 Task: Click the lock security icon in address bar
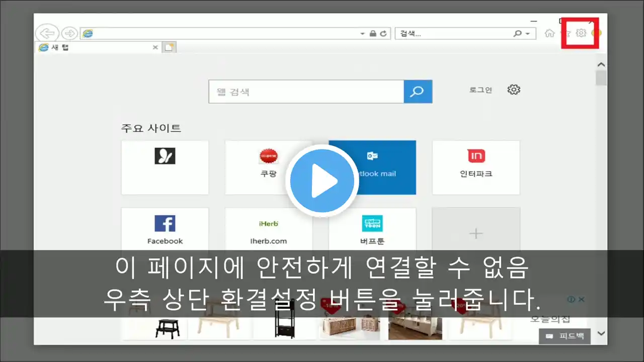click(373, 34)
